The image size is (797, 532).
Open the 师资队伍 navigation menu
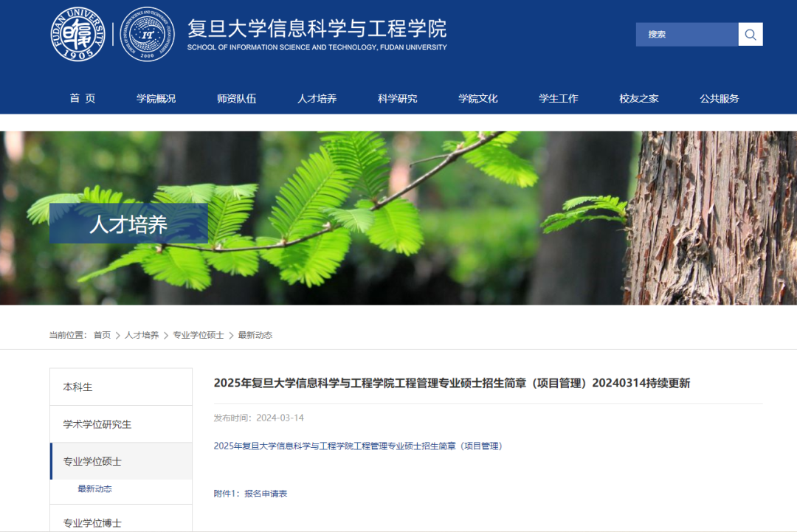[x=236, y=99]
